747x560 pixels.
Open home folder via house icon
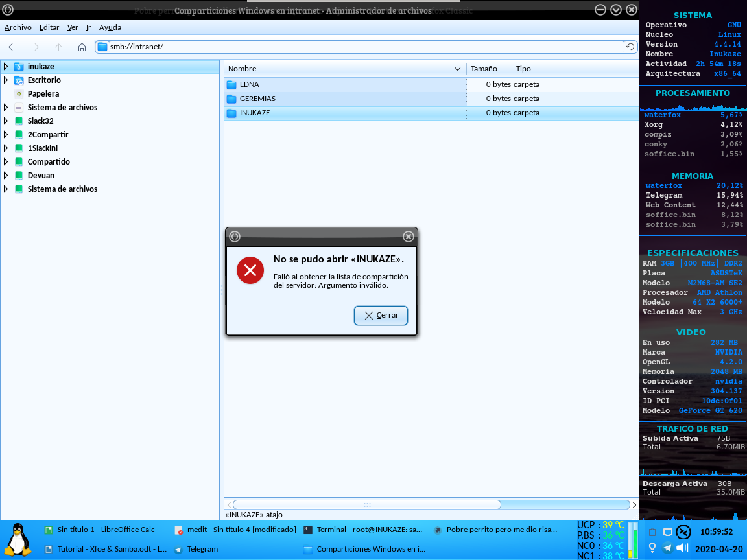pos(82,47)
